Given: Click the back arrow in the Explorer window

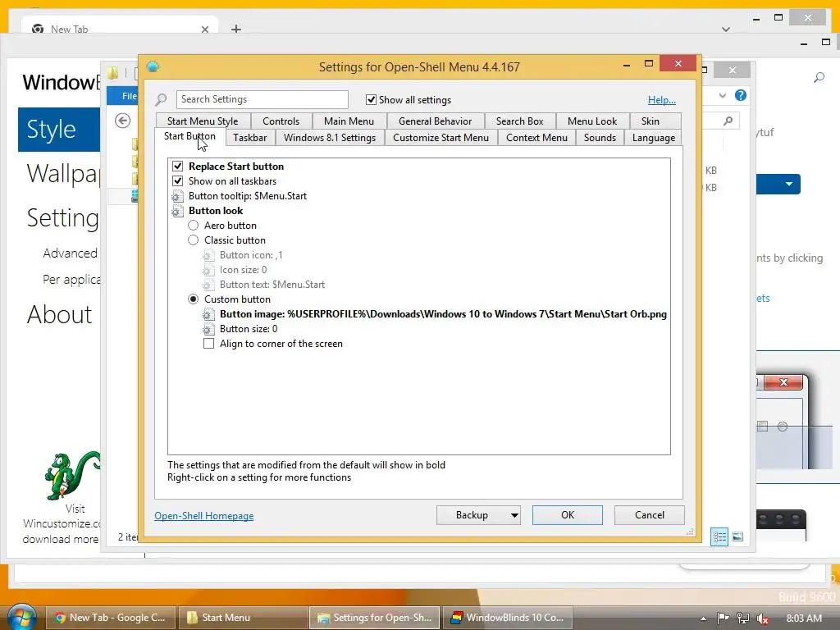Looking at the screenshot, I should (123, 121).
